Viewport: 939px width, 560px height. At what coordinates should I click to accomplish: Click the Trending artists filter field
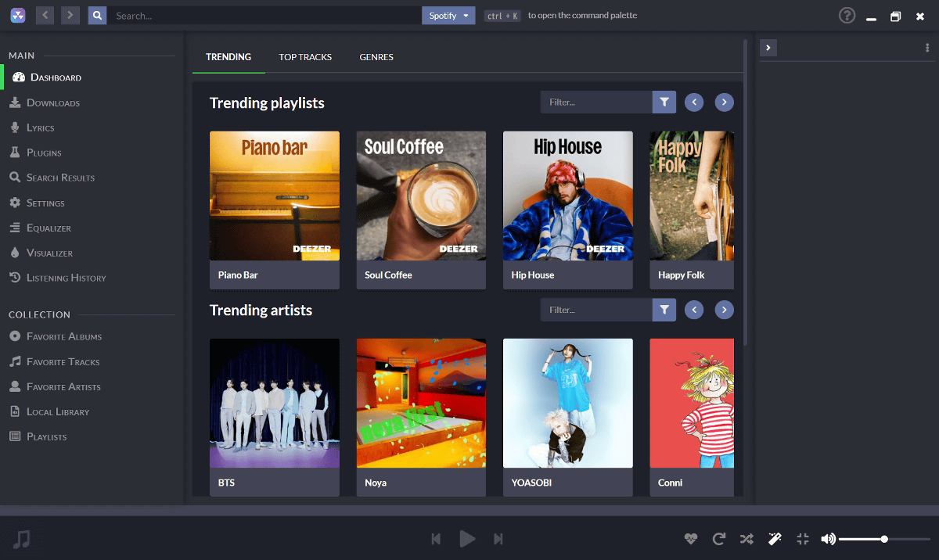click(596, 310)
